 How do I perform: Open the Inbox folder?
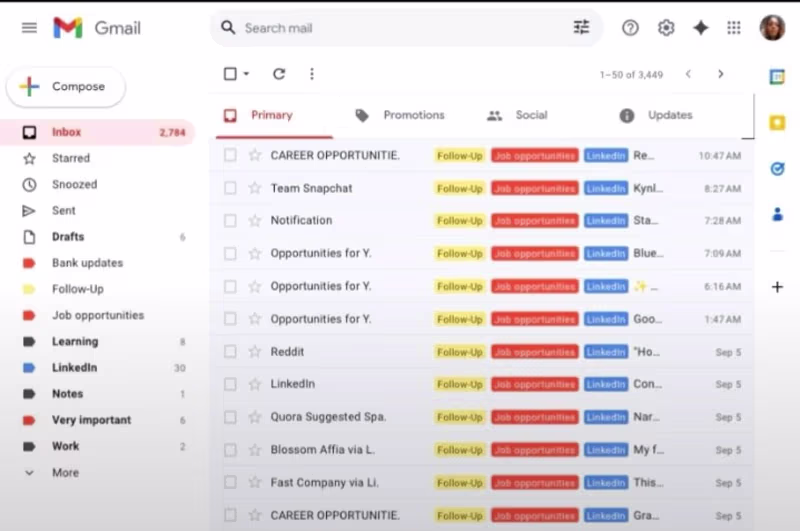[x=97, y=132]
